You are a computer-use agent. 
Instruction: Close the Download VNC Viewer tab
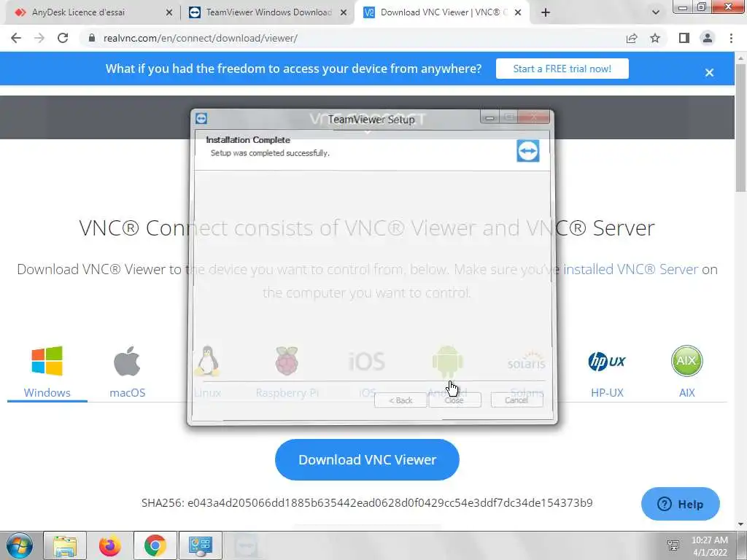click(518, 13)
